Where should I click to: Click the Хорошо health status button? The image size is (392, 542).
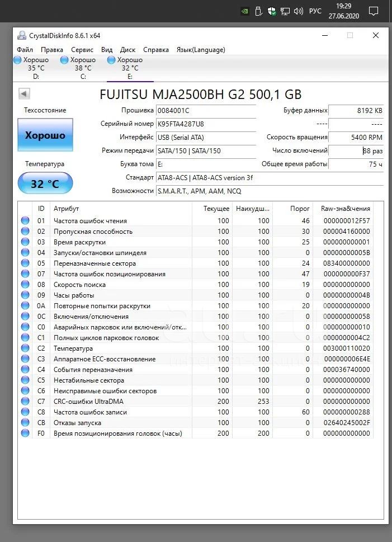point(45,135)
